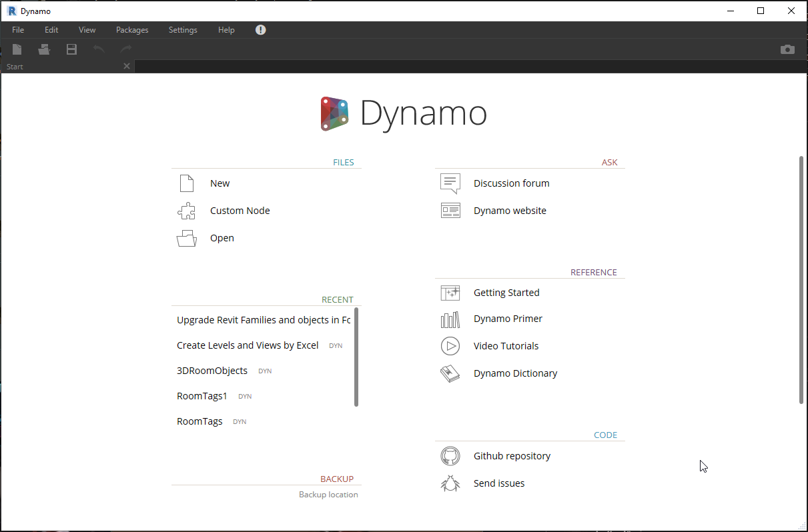The image size is (808, 532).
Task: Open notifications via the exclamation icon
Action: tap(260, 29)
